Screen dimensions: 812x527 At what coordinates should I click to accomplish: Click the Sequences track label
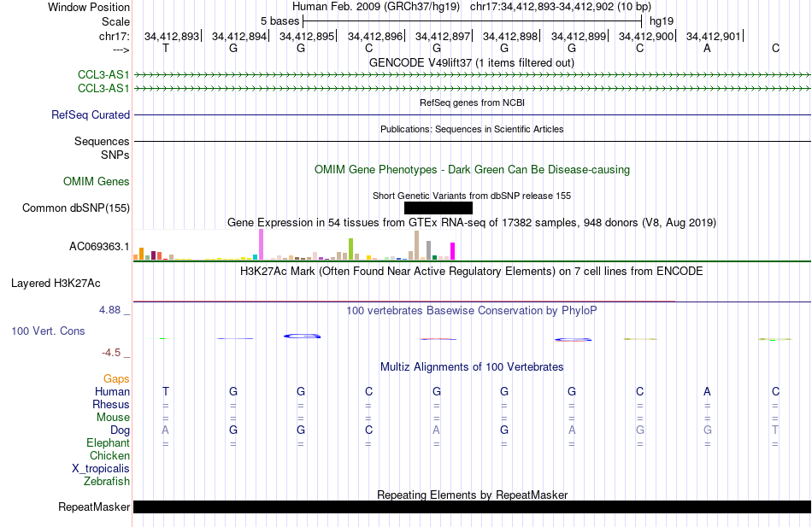coord(102,141)
